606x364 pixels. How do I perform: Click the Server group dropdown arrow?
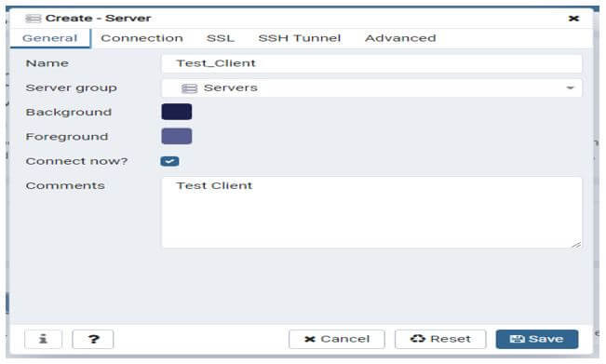click(570, 88)
